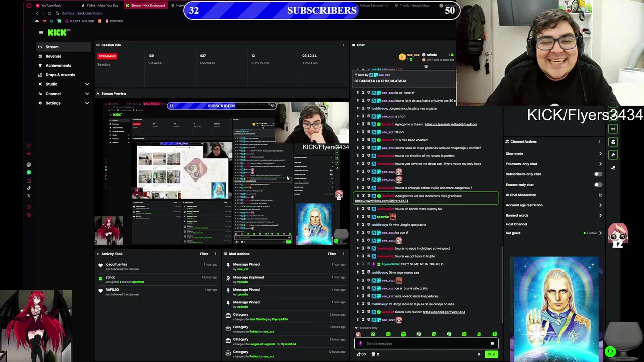This screenshot has height=362, width=644.
Task: Click the X icon in the browser sidebar
Action: pyautogui.click(x=29, y=196)
